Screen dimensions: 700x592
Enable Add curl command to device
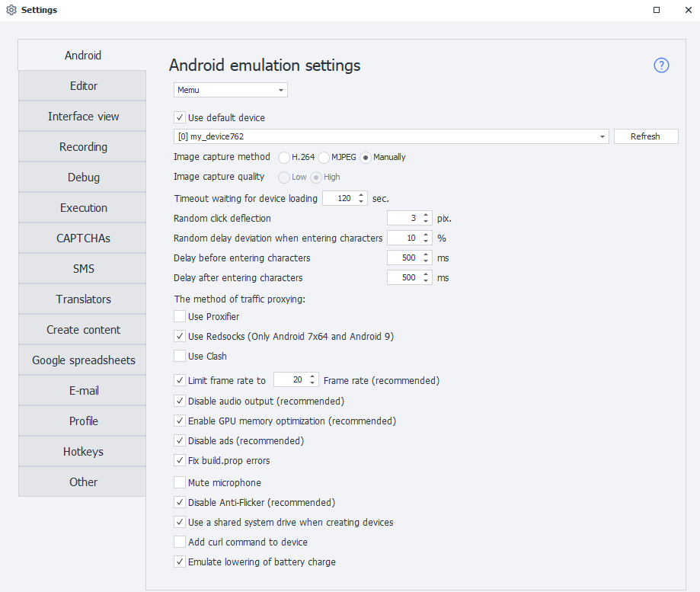click(x=180, y=542)
